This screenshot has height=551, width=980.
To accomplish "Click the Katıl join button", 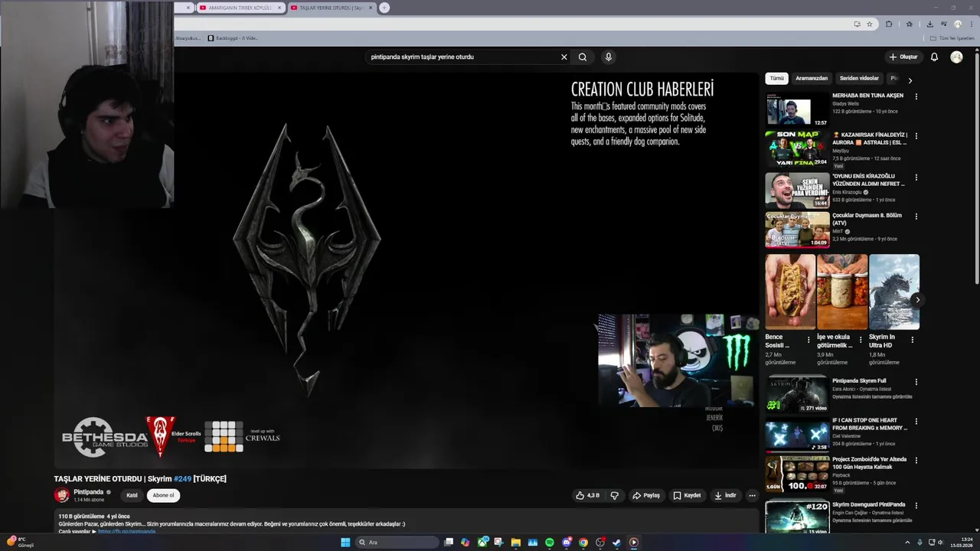I will pos(132,495).
